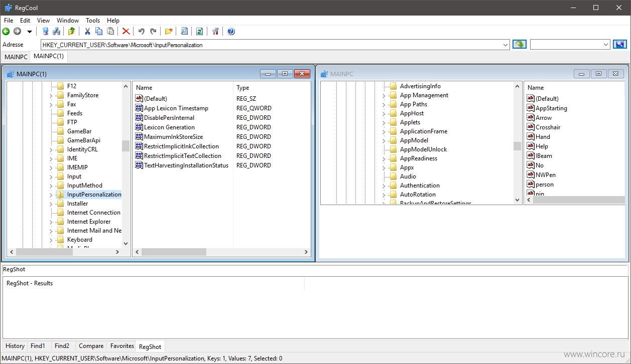Switch to the History bottom tab
Viewport: 631px width, 364px height.
[x=15, y=346]
